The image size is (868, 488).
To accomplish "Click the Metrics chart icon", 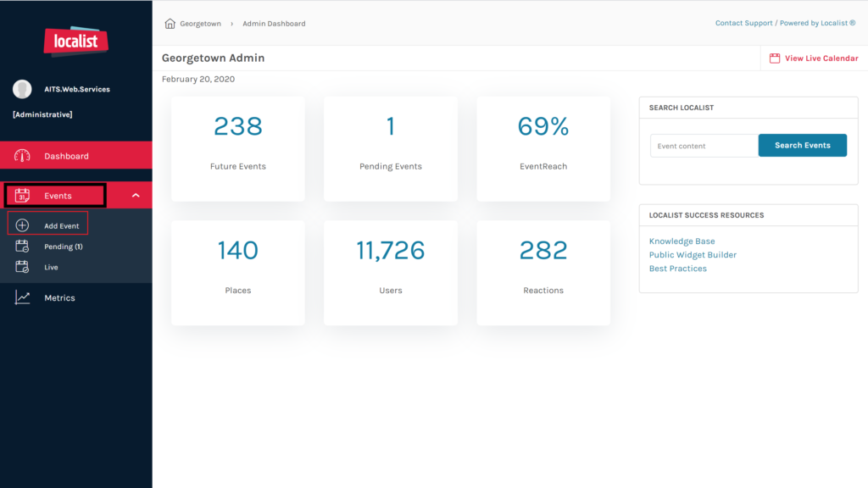I will click(23, 298).
